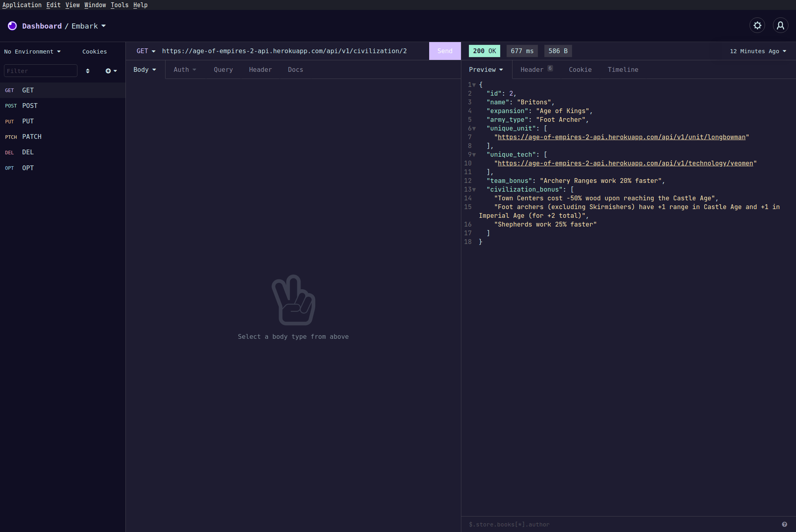Select the PATCH request in sidebar
Image resolution: width=796 pixels, height=532 pixels.
tap(32, 137)
